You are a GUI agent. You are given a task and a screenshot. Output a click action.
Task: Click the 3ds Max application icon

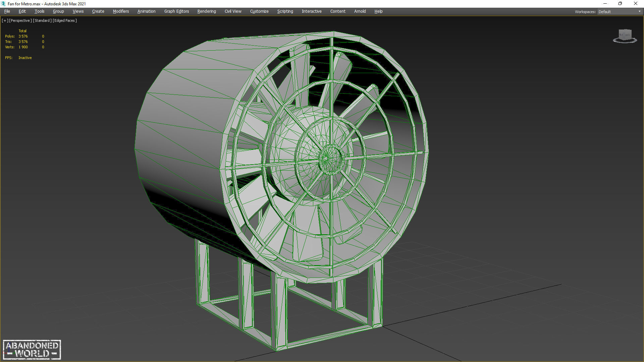point(3,4)
